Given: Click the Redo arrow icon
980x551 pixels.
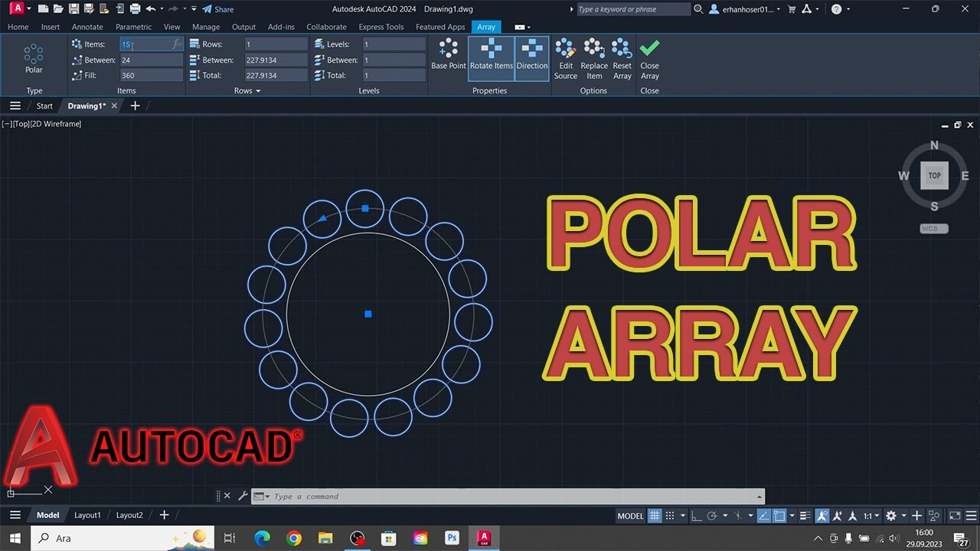Looking at the screenshot, I should 173,8.
